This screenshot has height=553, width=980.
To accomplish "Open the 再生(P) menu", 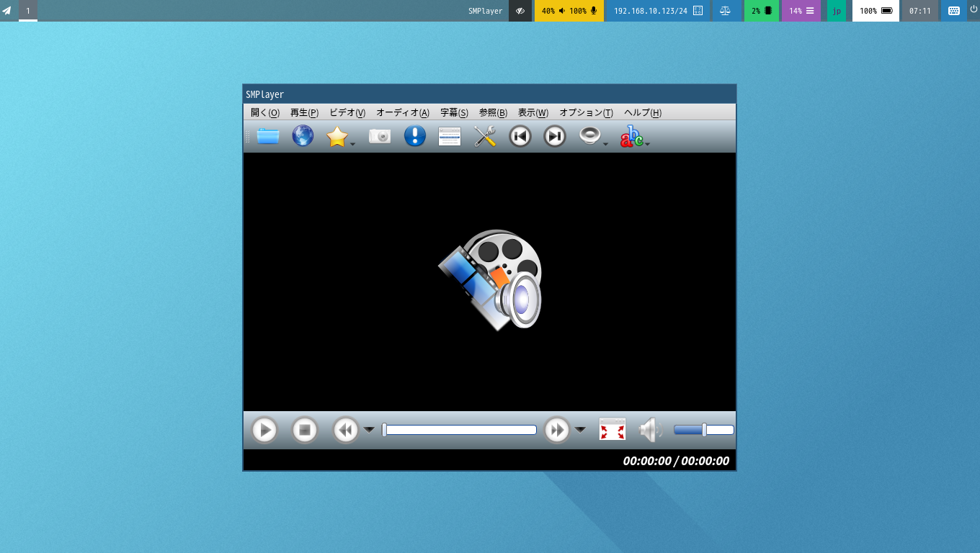I will 304,113.
